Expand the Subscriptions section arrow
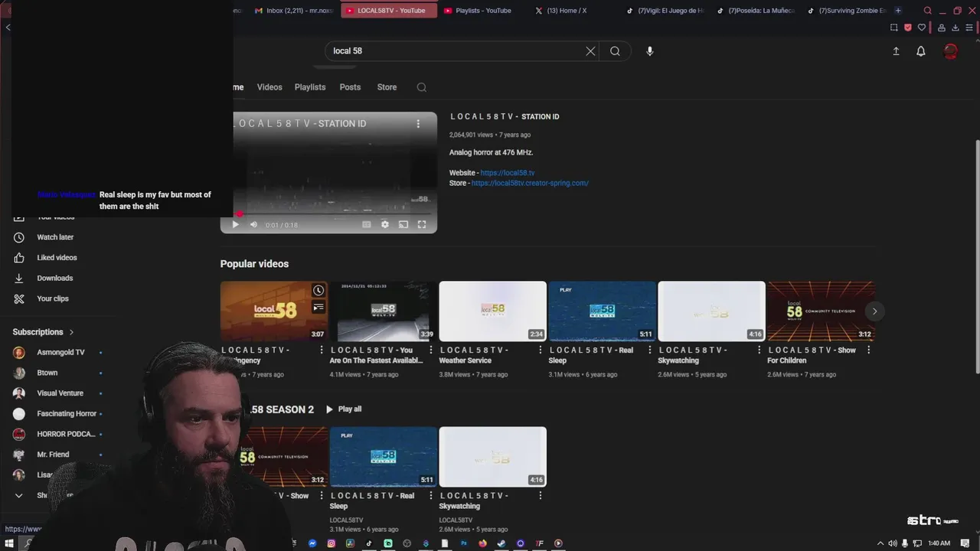The image size is (980, 551). pyautogui.click(x=71, y=332)
